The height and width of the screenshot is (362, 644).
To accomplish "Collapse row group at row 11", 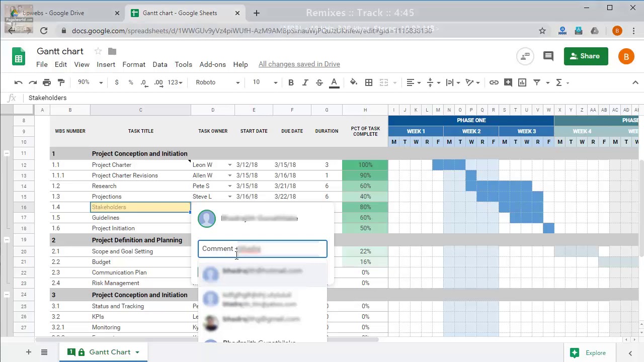I will pos(7,153).
